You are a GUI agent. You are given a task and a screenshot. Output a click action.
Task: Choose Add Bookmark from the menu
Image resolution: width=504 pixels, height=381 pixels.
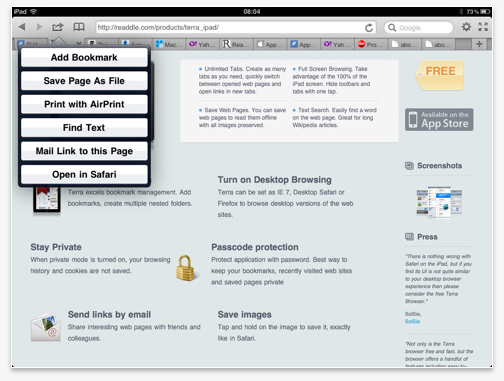(84, 57)
